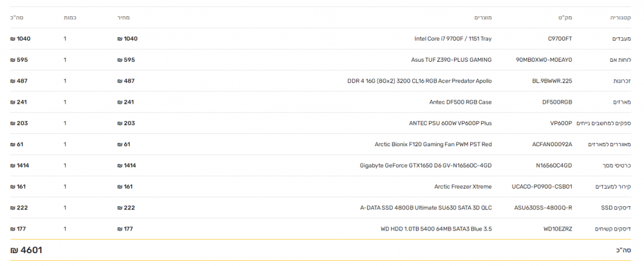Select product Antec DF500 RGB Case
Viewport: 644px width, 266px height.
(x=460, y=102)
